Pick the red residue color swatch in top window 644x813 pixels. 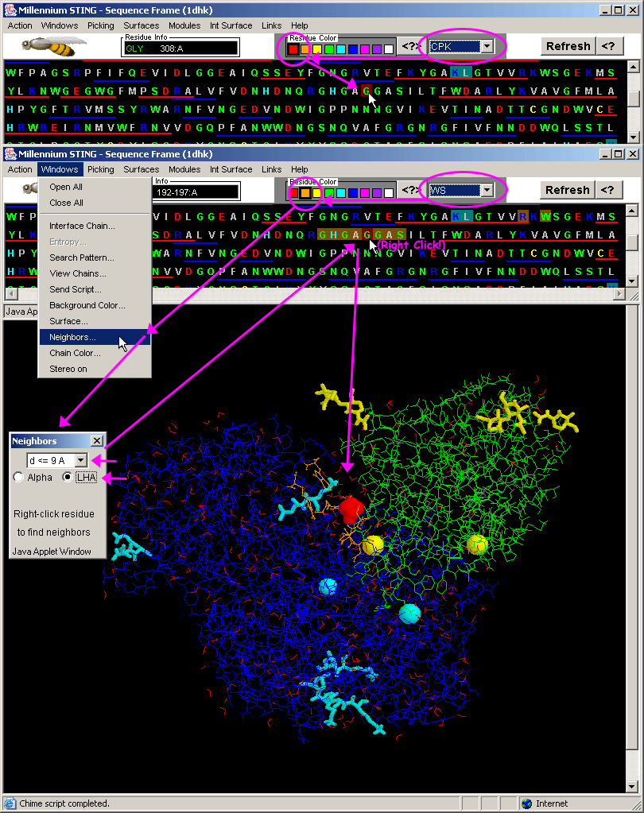[293, 49]
